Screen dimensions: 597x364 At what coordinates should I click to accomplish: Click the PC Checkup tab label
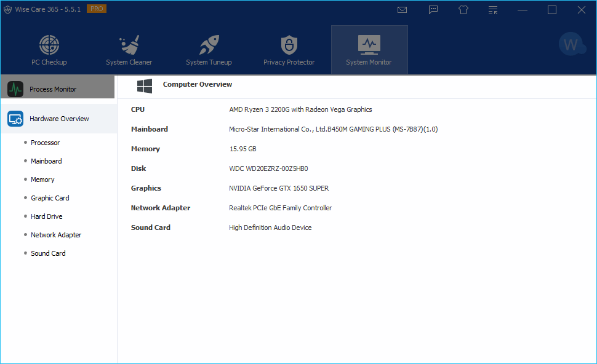[49, 62]
